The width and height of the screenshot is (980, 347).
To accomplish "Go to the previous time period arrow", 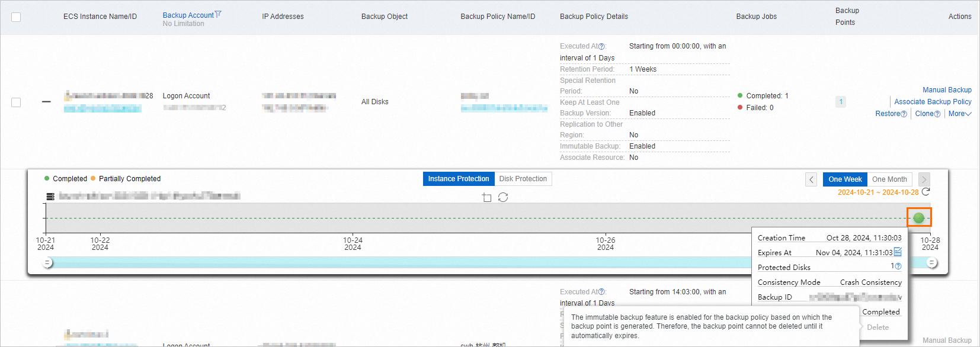I will tap(811, 179).
